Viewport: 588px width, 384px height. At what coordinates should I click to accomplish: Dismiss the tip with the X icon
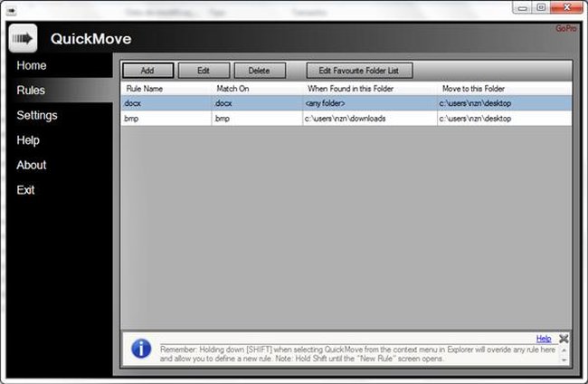564,339
